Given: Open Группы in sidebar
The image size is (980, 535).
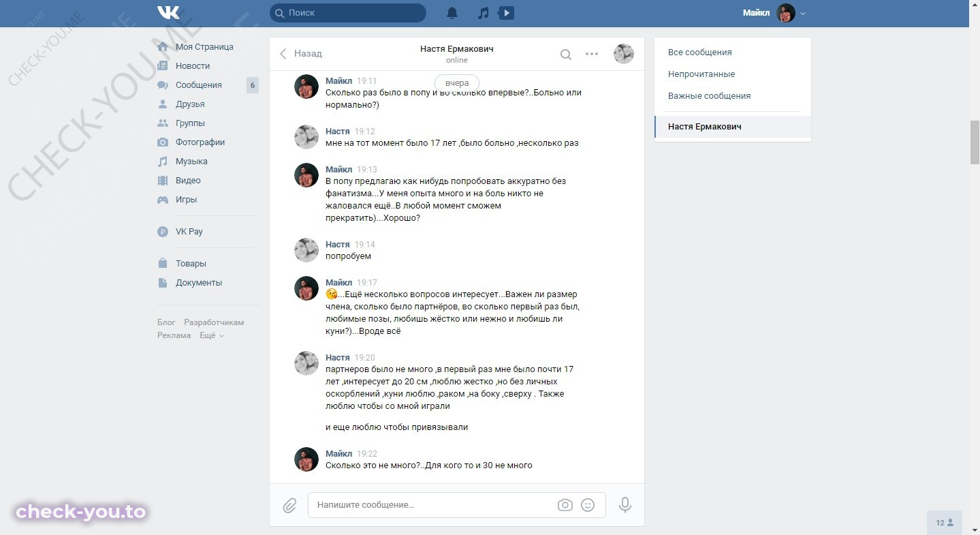Looking at the screenshot, I should [x=190, y=123].
